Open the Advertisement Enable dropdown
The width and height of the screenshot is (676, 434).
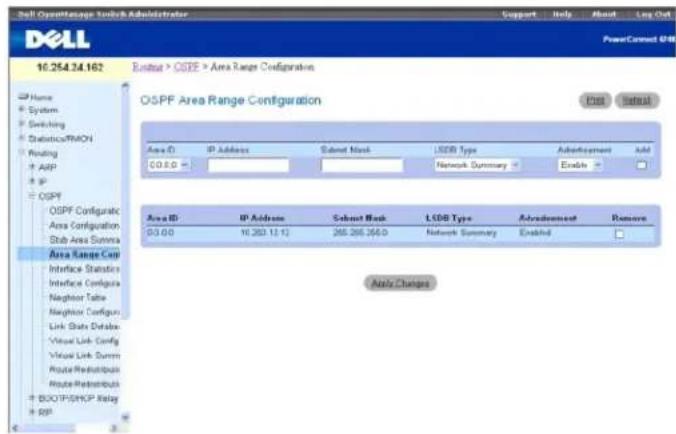[x=579, y=165]
